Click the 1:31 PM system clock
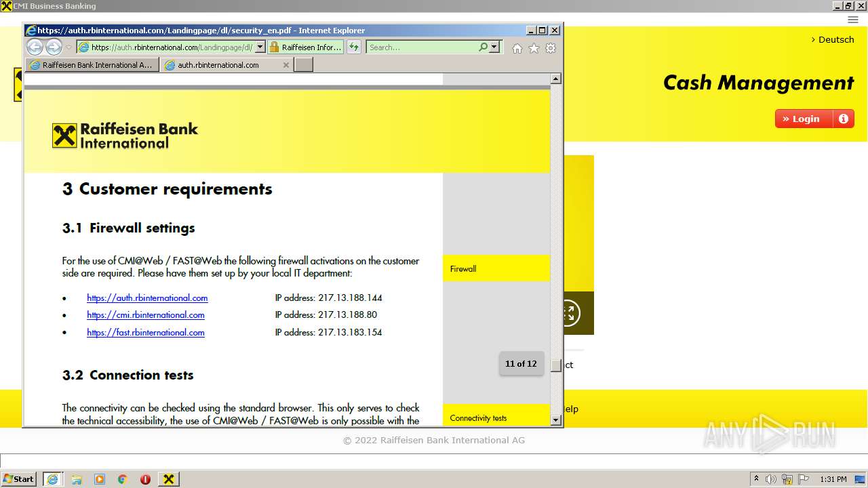This screenshot has width=868, height=488. [x=833, y=479]
